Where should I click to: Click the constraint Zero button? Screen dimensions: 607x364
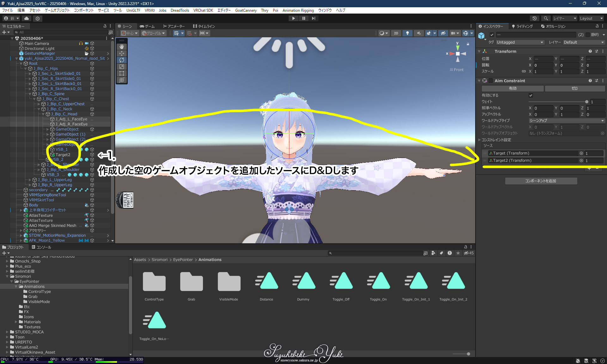tap(575, 88)
